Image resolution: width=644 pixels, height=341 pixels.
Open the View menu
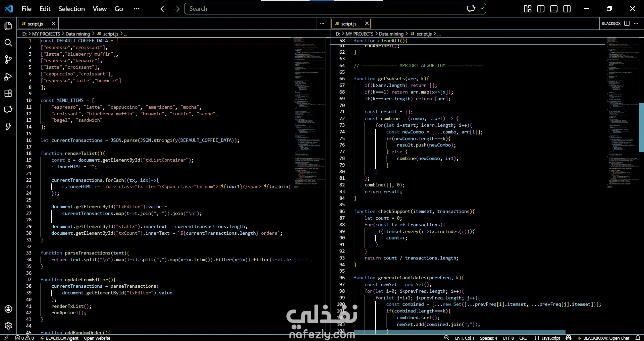(x=100, y=9)
